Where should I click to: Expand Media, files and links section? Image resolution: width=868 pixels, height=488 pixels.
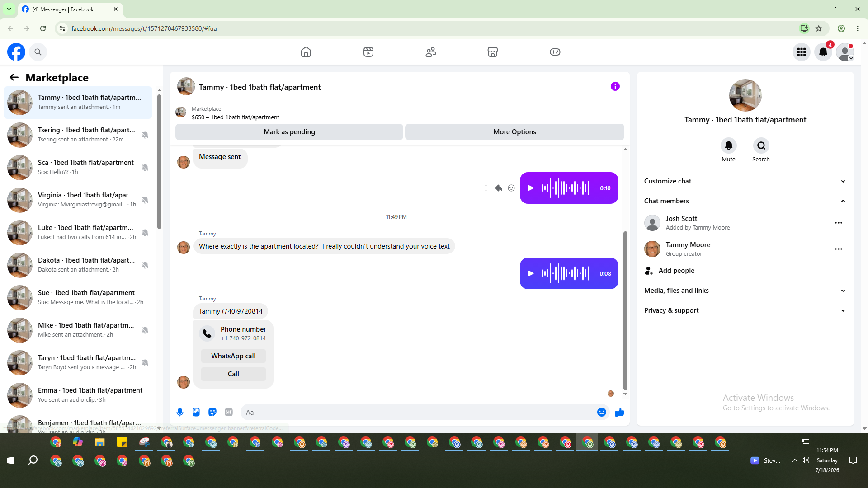(745, 291)
